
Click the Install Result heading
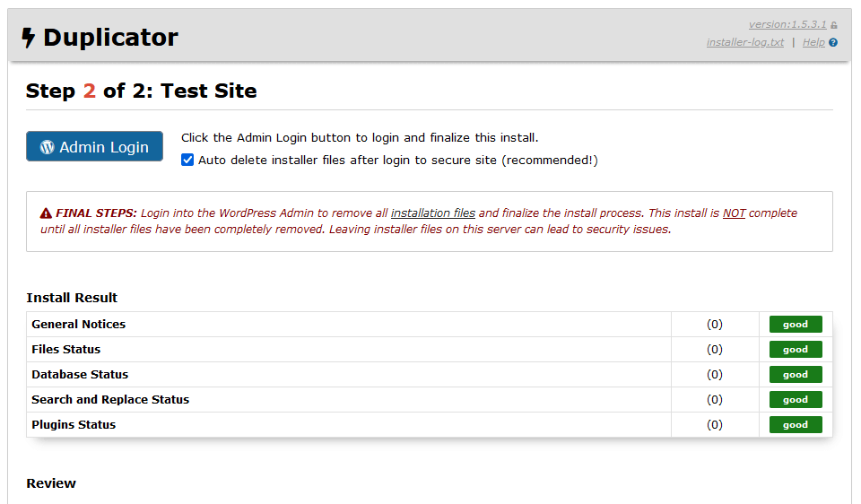point(72,298)
